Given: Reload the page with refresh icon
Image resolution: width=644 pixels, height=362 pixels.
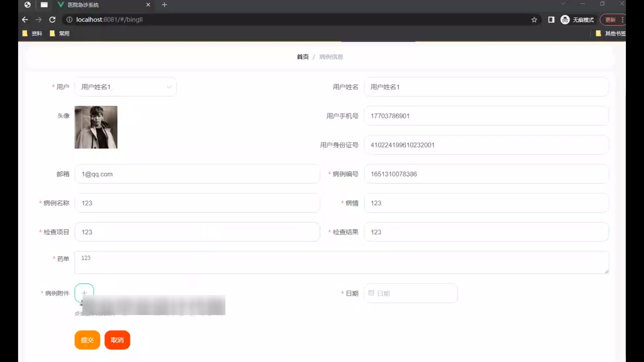Looking at the screenshot, I should pyautogui.click(x=52, y=20).
